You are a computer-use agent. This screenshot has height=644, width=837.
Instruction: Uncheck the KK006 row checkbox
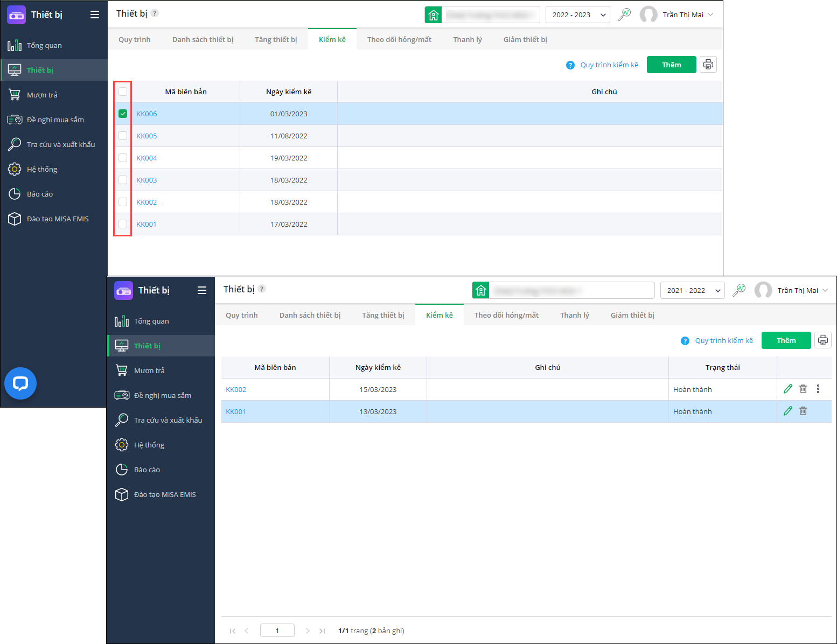pos(123,114)
